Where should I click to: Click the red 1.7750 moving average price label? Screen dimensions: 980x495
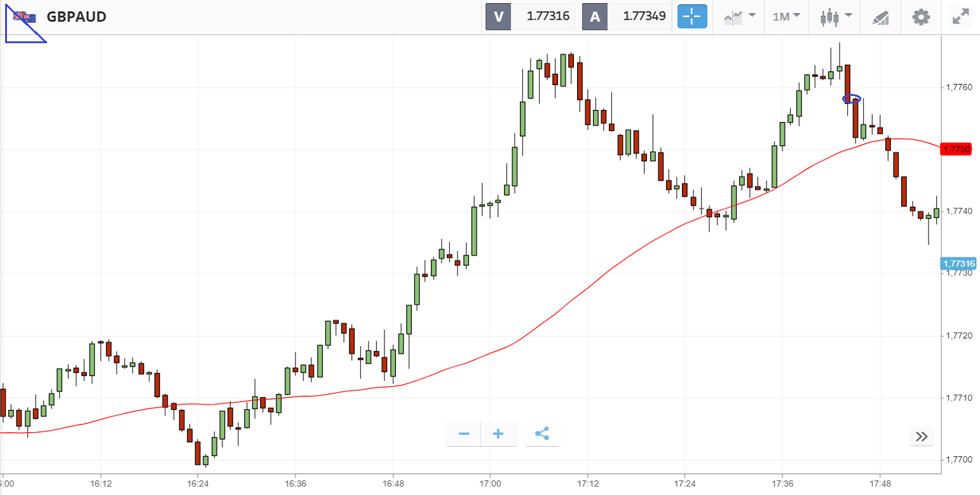click(956, 149)
